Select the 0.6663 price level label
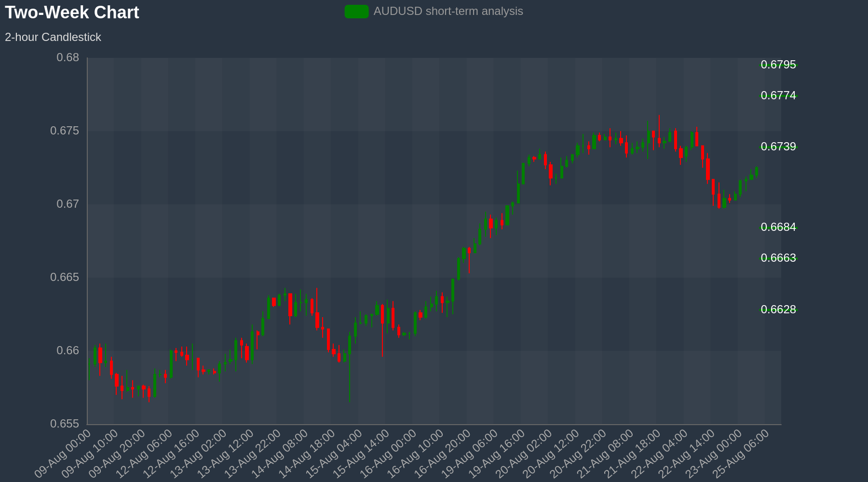 778,258
